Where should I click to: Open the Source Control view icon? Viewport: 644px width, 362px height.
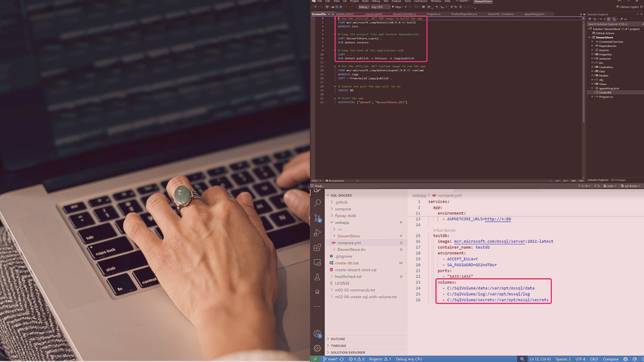click(x=317, y=218)
